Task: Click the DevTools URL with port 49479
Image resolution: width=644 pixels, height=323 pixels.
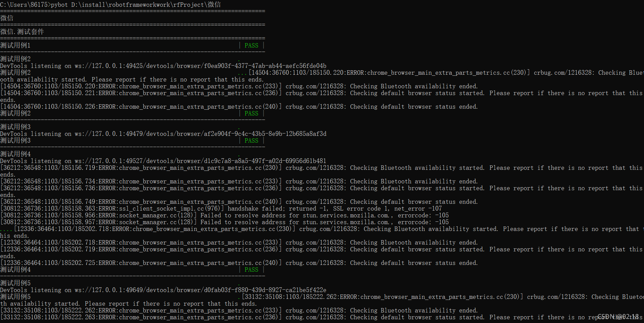Action: point(201,133)
